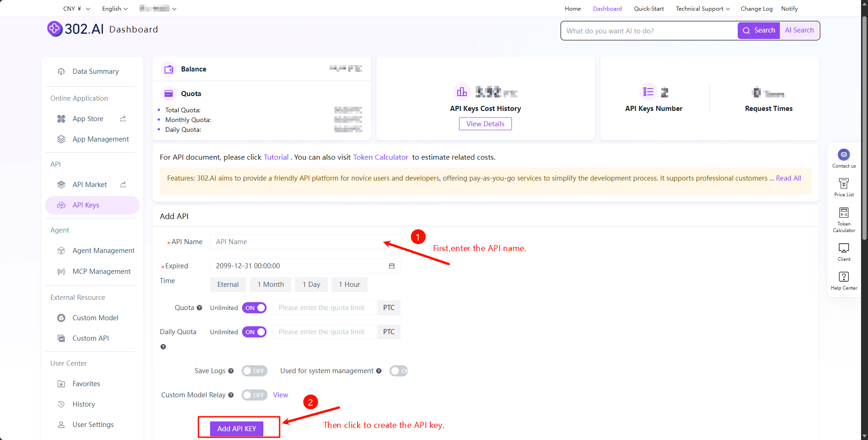
Task: Turn off the Unlimited Quota toggle
Action: click(254, 307)
